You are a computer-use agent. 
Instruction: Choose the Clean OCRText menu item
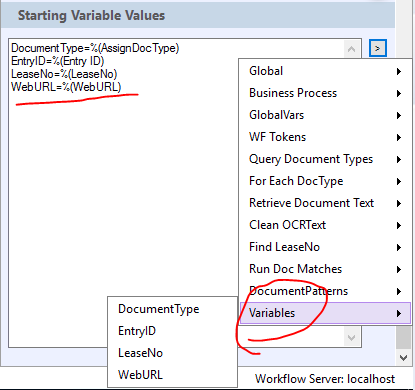pyautogui.click(x=325, y=225)
